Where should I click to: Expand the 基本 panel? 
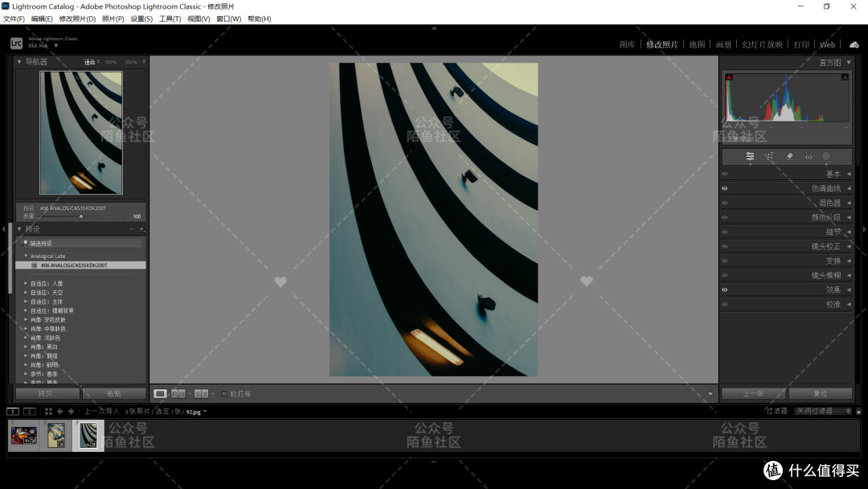849,174
